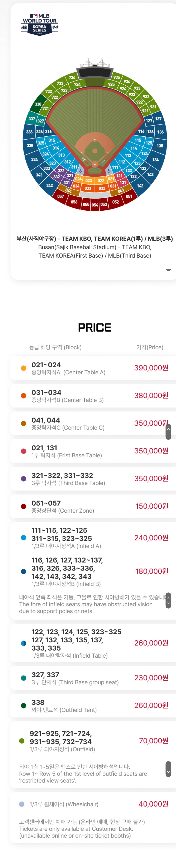
Task: Click the scroll arrows beside the infield obstructed-view note
Action: pyautogui.click(x=168, y=600)
